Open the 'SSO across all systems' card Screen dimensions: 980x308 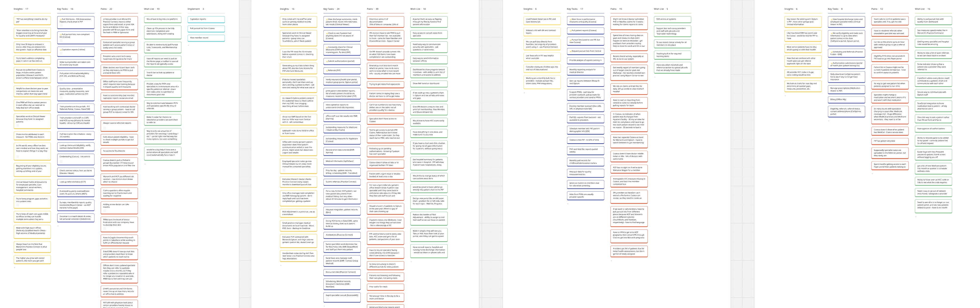click(672, 19)
